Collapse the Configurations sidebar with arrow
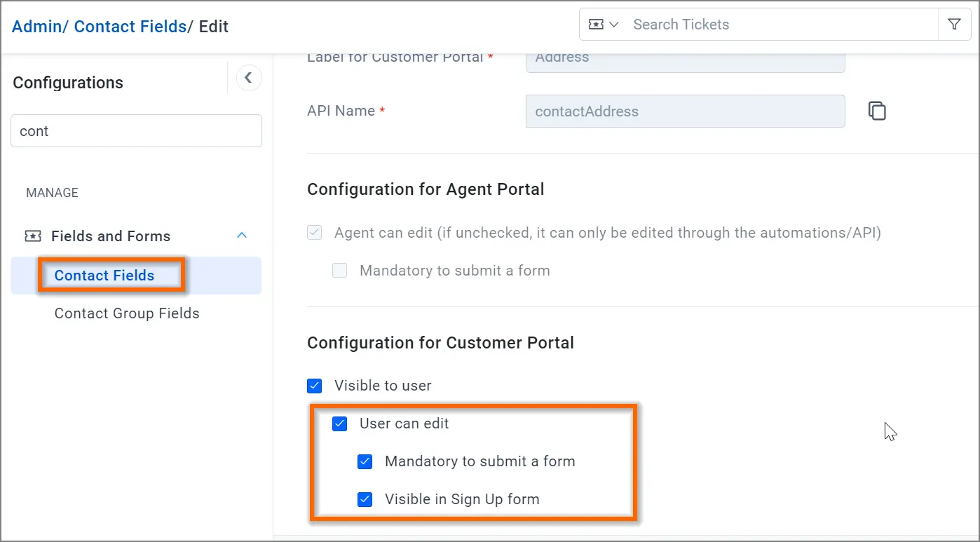980x542 pixels. click(248, 78)
